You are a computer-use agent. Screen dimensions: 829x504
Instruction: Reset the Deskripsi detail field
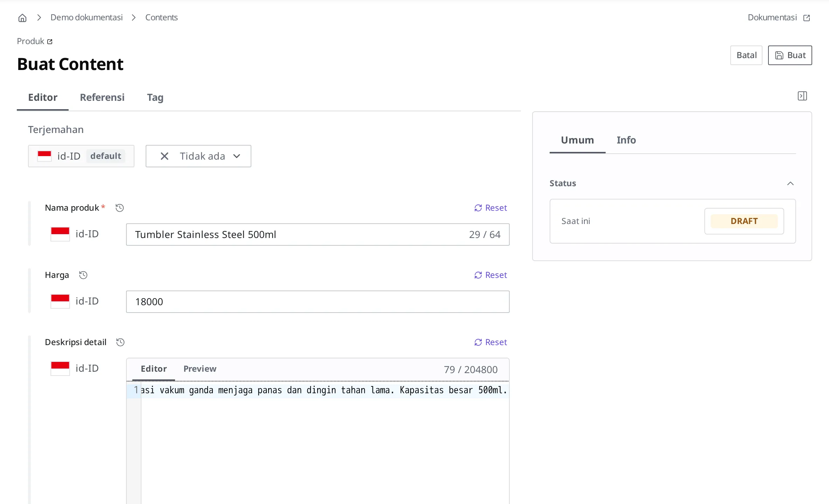[490, 342]
